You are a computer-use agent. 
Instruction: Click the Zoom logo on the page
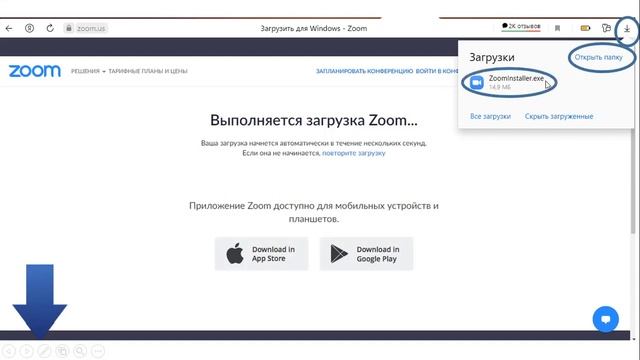[x=35, y=71]
